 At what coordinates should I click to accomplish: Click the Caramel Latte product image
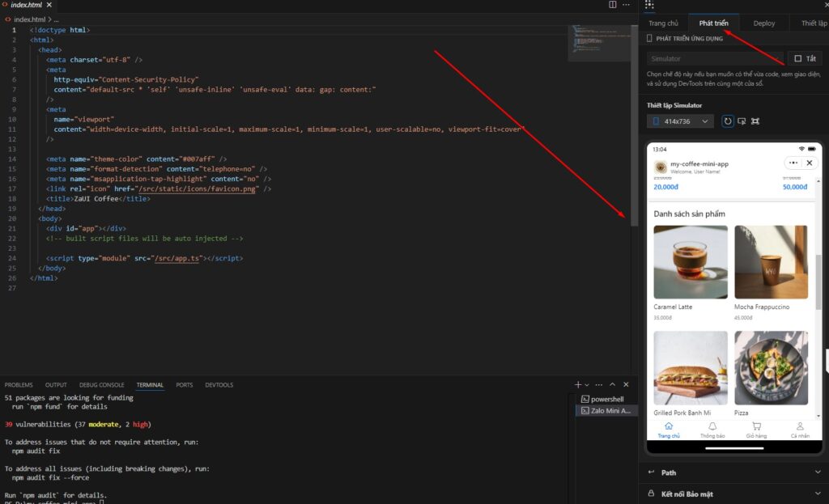coord(690,262)
